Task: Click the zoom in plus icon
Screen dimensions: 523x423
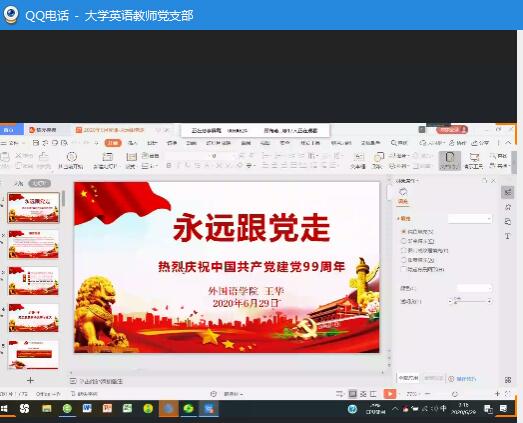Action: click(497, 394)
